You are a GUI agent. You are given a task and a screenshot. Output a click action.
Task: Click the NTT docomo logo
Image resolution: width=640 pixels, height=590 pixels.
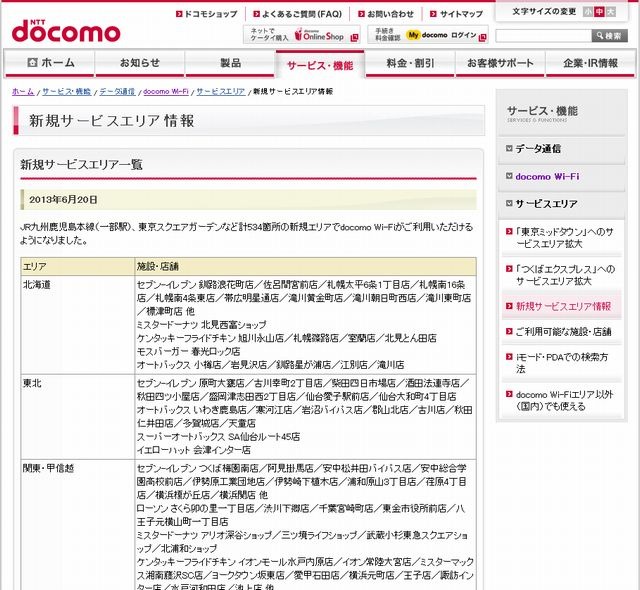tap(66, 31)
